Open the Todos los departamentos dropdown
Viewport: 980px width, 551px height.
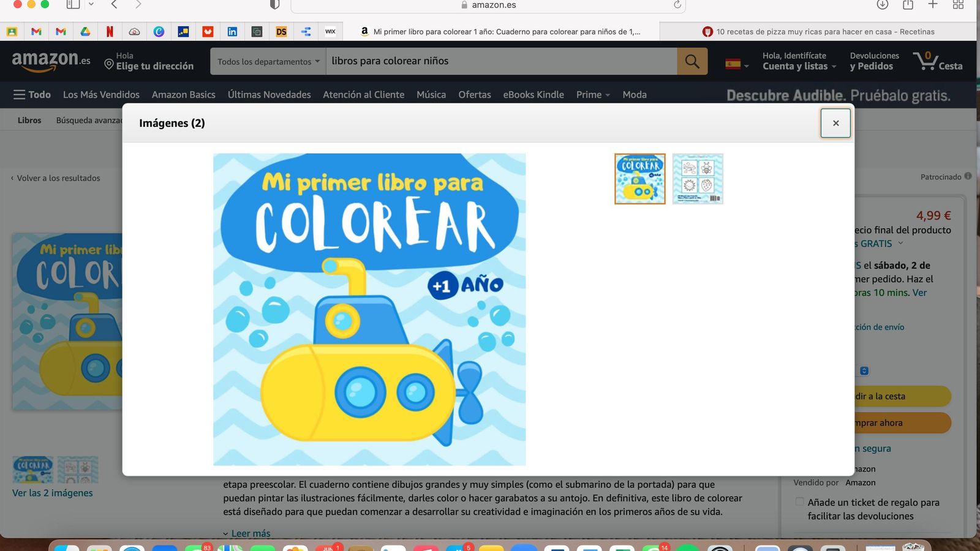(268, 61)
